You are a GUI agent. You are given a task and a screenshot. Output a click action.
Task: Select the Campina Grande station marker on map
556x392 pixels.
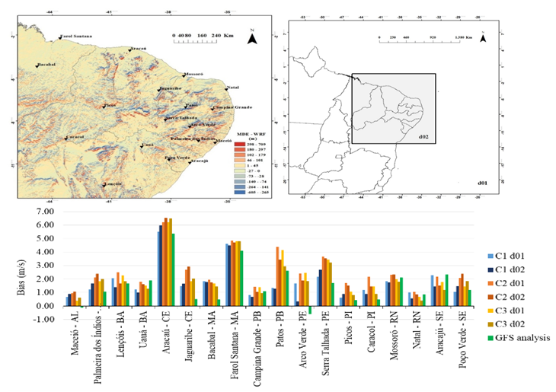coord(212,109)
